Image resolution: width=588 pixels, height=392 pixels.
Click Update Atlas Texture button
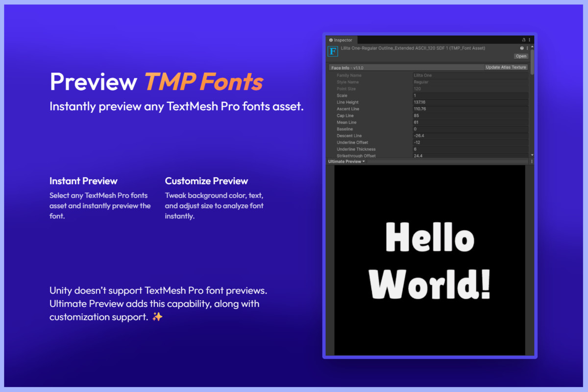click(506, 67)
